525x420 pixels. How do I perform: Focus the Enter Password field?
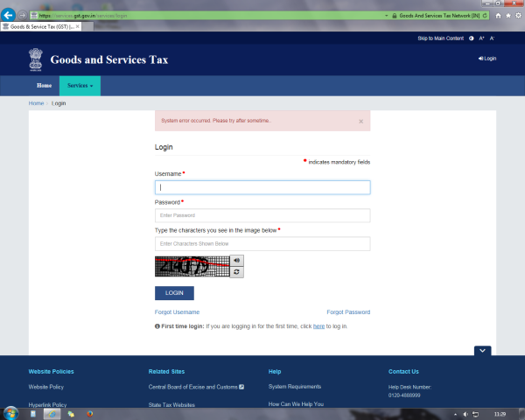tap(262, 215)
